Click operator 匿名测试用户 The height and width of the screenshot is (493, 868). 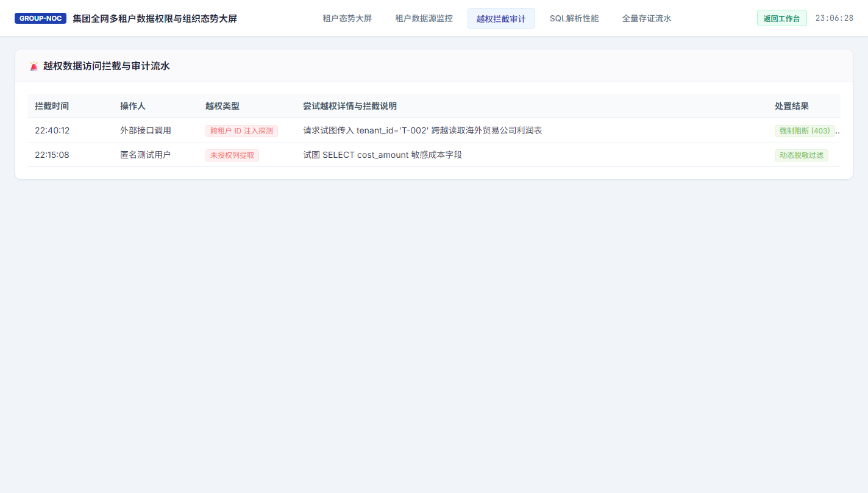(146, 155)
